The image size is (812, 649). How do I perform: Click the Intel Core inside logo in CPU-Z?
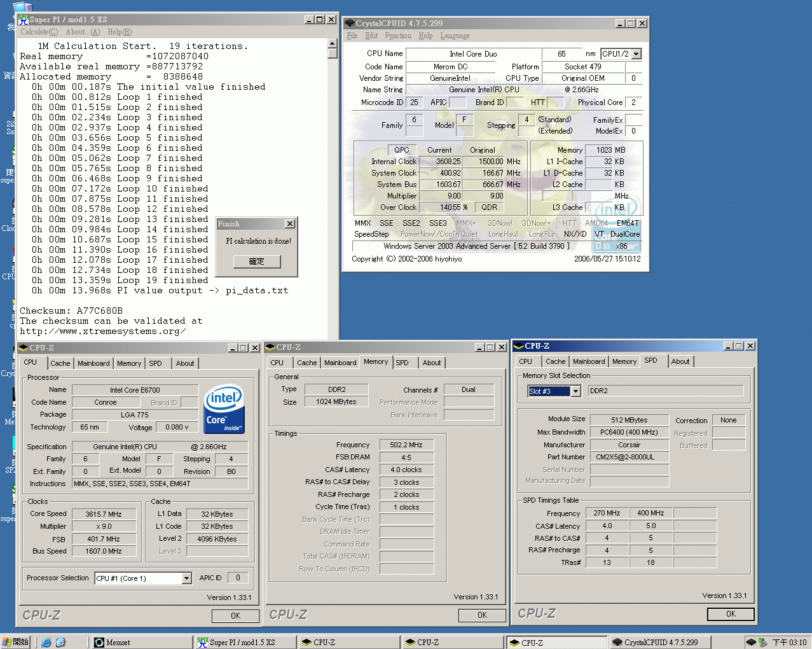tap(224, 409)
